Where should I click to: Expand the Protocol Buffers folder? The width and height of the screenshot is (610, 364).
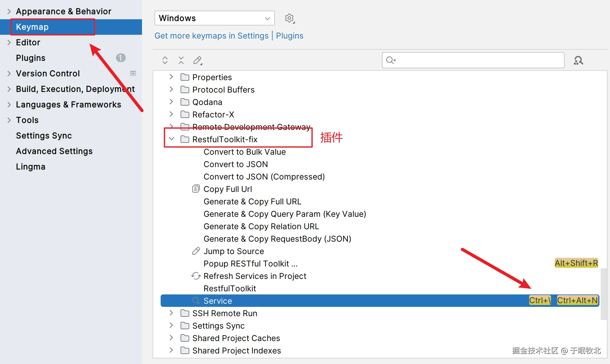tap(171, 89)
